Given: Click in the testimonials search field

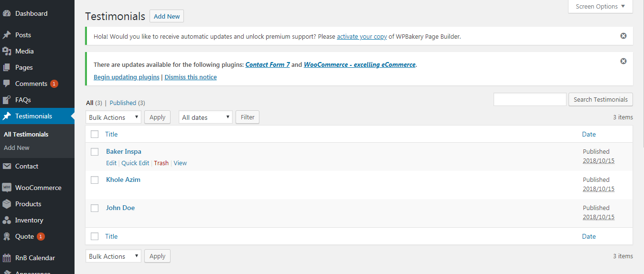Looking at the screenshot, I should coord(529,99).
